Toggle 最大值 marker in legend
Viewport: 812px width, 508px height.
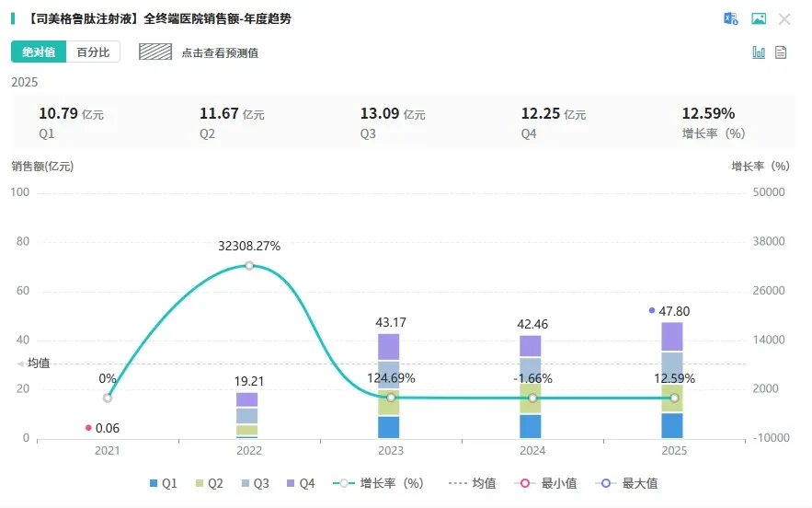(x=627, y=484)
